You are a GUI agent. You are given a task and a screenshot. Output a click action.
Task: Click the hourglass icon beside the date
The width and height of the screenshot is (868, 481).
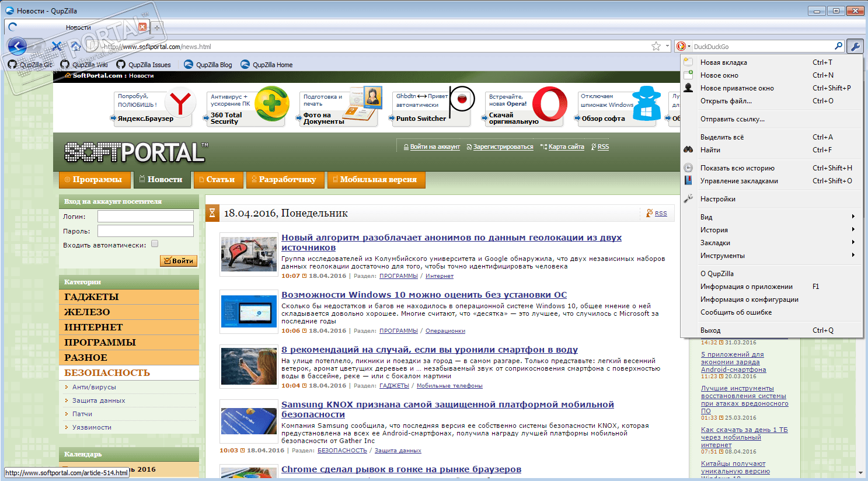pyautogui.click(x=212, y=213)
